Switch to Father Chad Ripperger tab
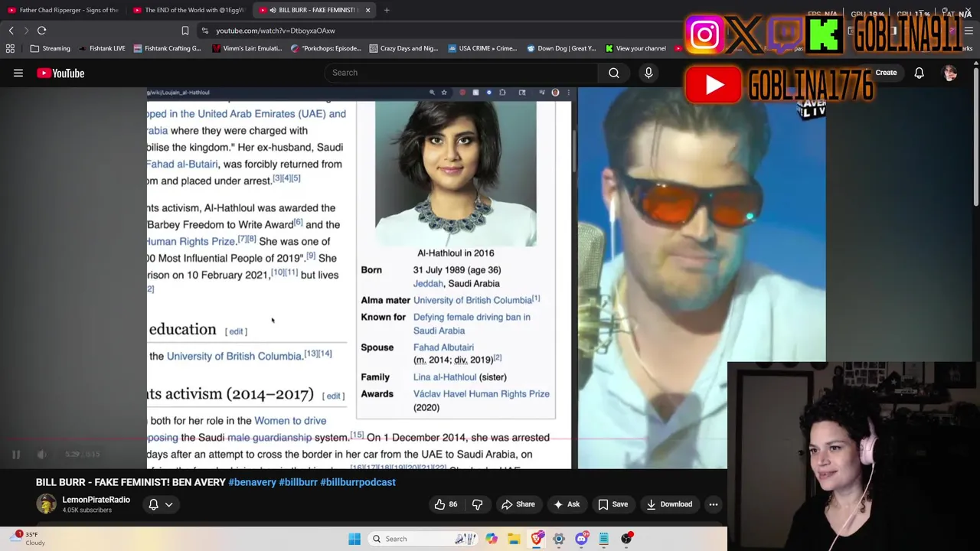This screenshot has height=551, width=980. coord(63,10)
